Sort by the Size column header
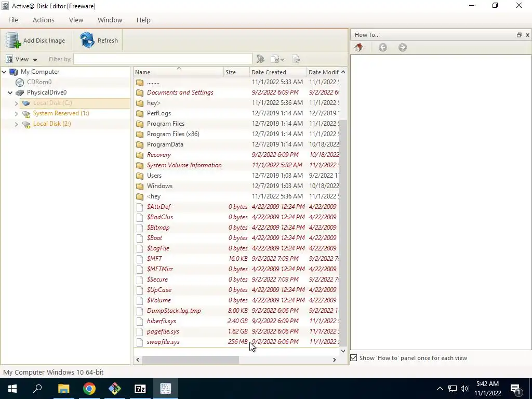Viewport: 532px width, 399px height. [x=236, y=72]
